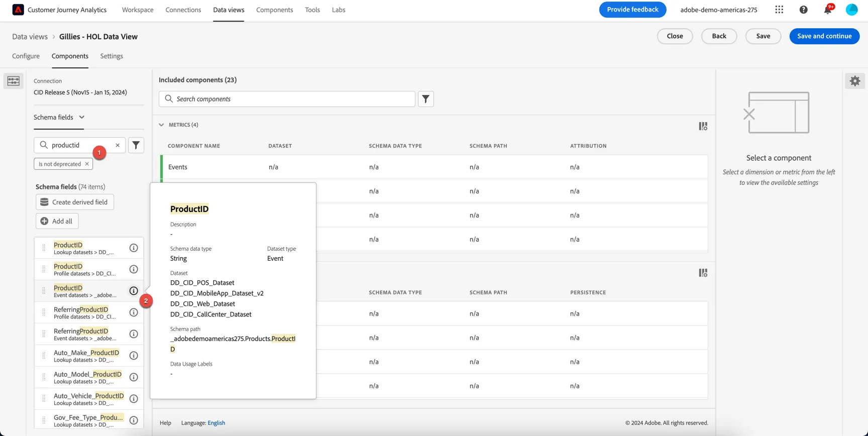Open the Connections menu
The height and width of the screenshot is (436, 868).
point(183,10)
